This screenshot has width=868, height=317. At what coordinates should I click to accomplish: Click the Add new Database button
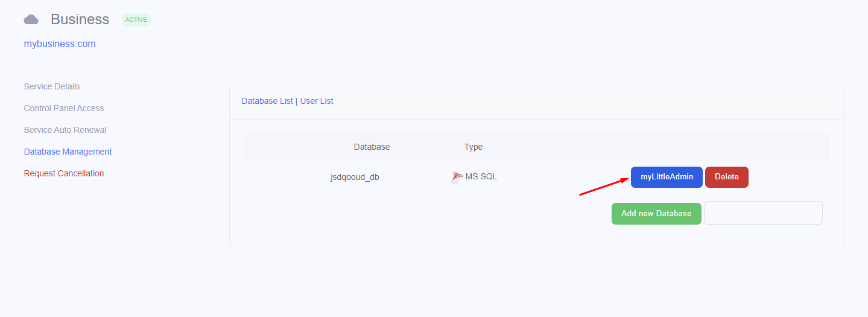point(656,214)
